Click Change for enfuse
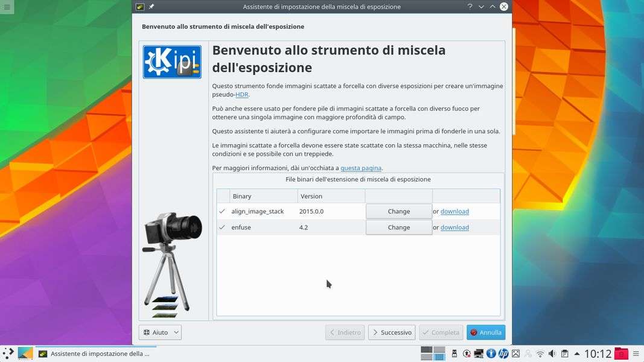644x362 pixels. [x=399, y=227]
